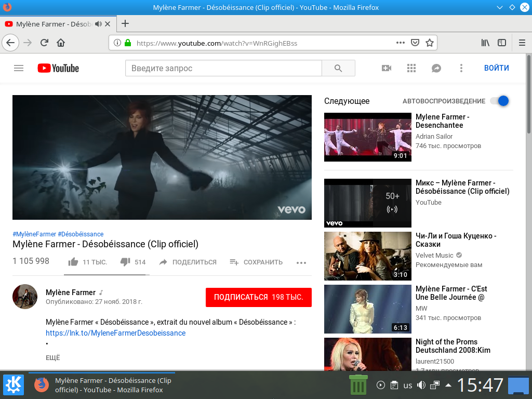Viewport: 532px width, 399px height.
Task: Click the red ПОДПИСАТЬСЯ subscribe button
Action: click(x=258, y=297)
